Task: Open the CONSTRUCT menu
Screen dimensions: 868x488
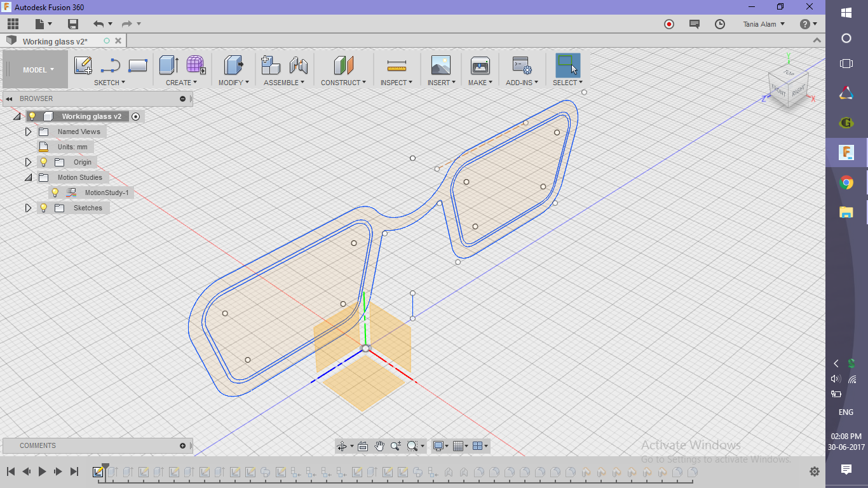Action: click(x=343, y=83)
